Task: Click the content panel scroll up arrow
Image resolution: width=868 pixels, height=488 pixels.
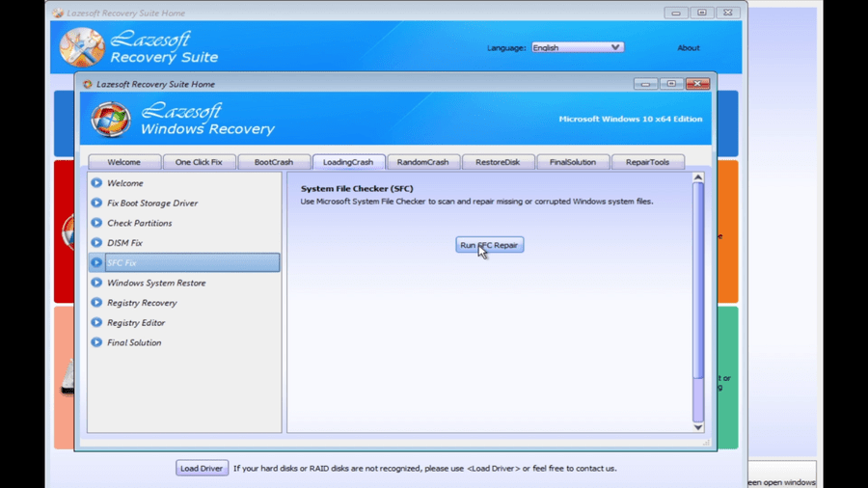Action: (x=698, y=177)
